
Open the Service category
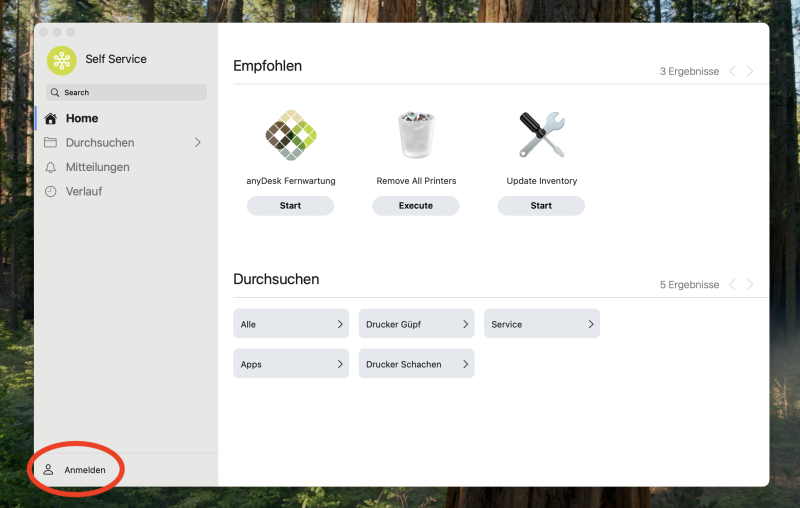[x=541, y=324]
